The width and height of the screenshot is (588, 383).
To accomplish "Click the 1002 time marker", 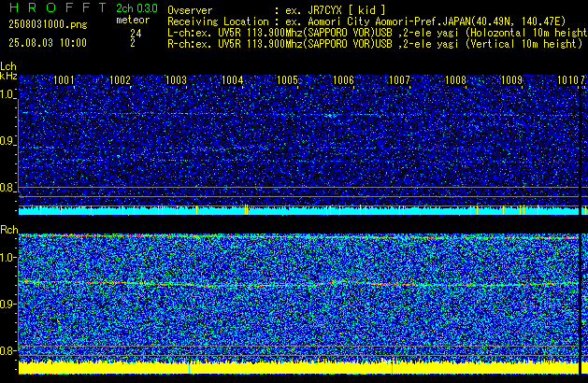I will (x=120, y=80).
